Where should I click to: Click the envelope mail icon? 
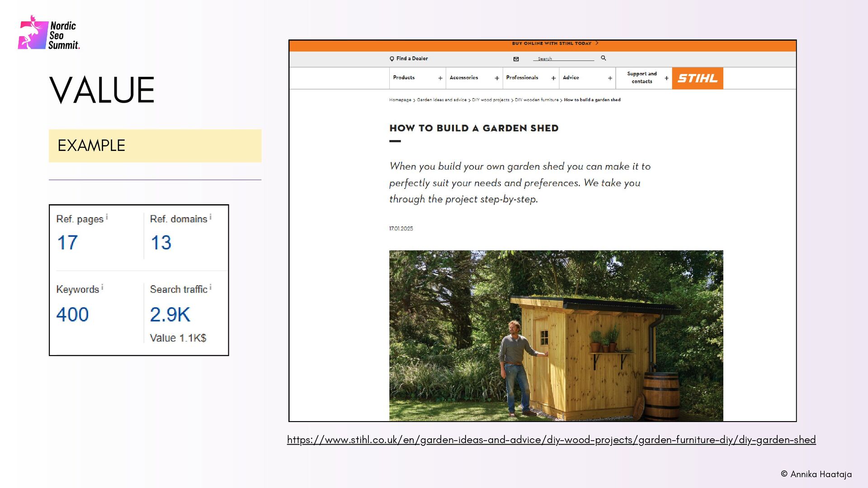516,59
